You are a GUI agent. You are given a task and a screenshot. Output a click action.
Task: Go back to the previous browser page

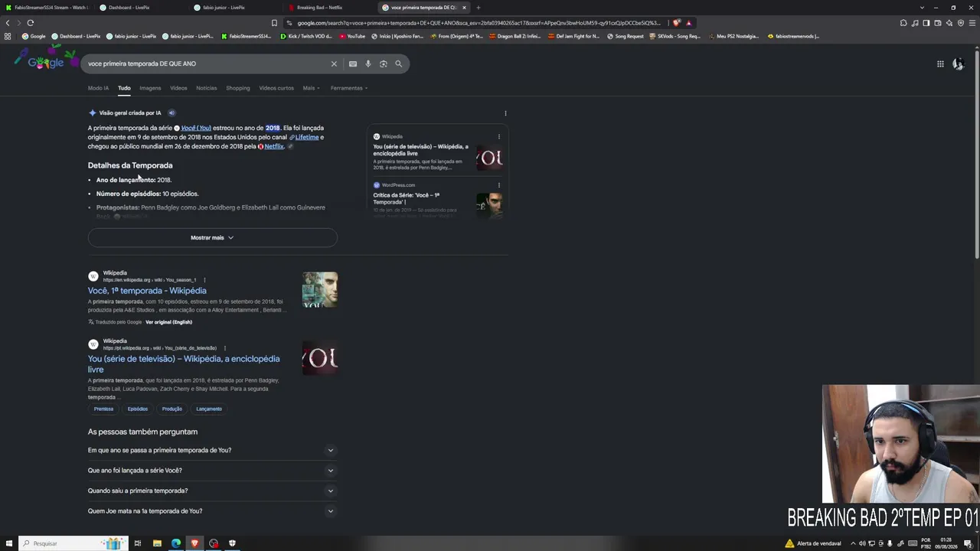(8, 23)
